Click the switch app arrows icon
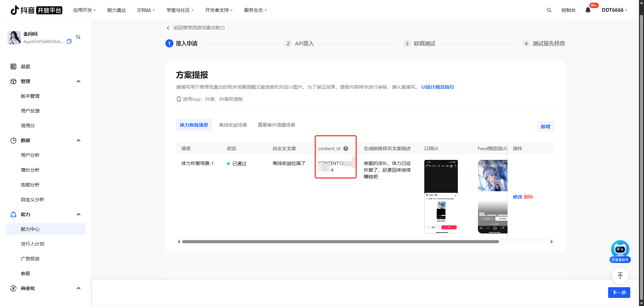 [78, 37]
